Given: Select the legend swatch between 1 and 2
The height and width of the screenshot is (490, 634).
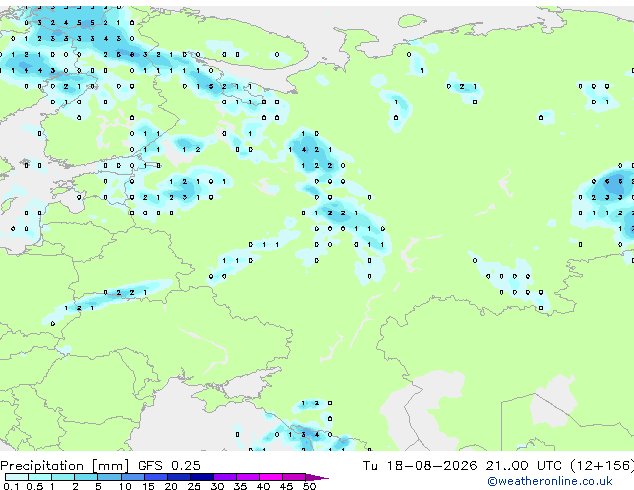Looking at the screenshot, I should (63, 477).
